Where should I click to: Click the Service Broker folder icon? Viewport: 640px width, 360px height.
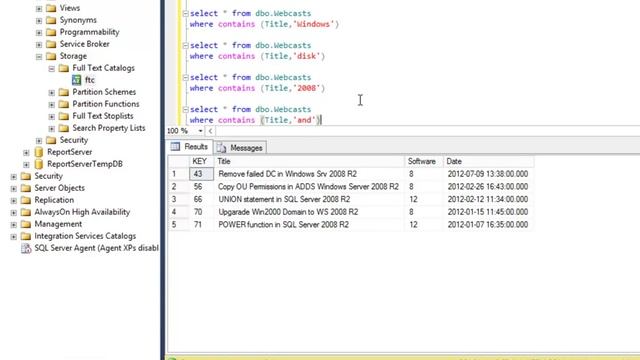pyautogui.click(x=51, y=44)
